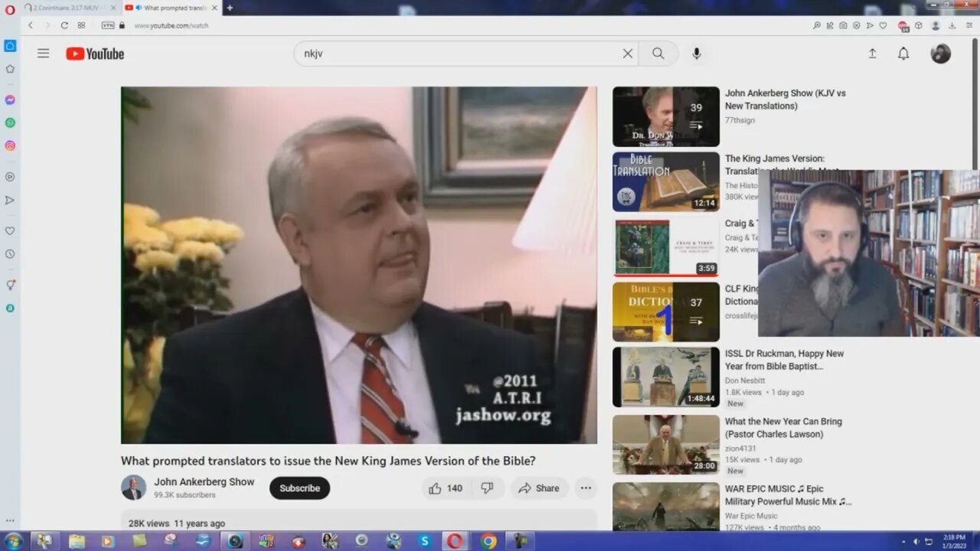Like the video with 140 likes
The height and width of the screenshot is (551, 980).
coord(445,488)
